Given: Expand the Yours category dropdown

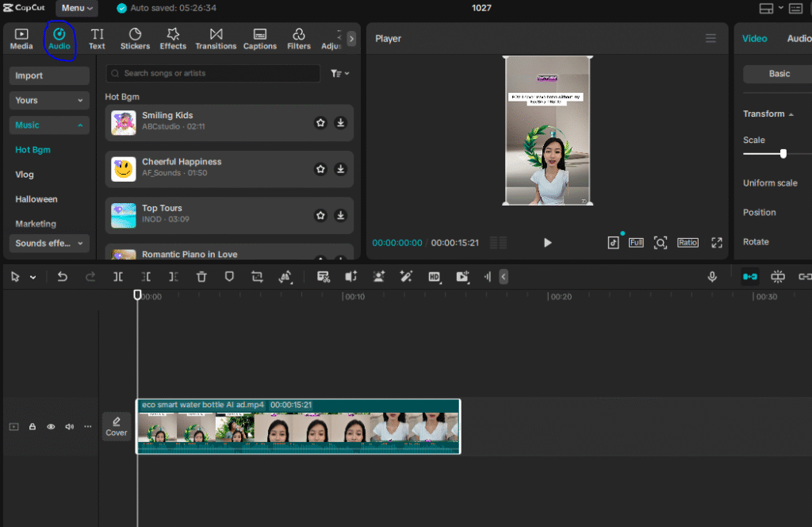Looking at the screenshot, I should tap(49, 101).
